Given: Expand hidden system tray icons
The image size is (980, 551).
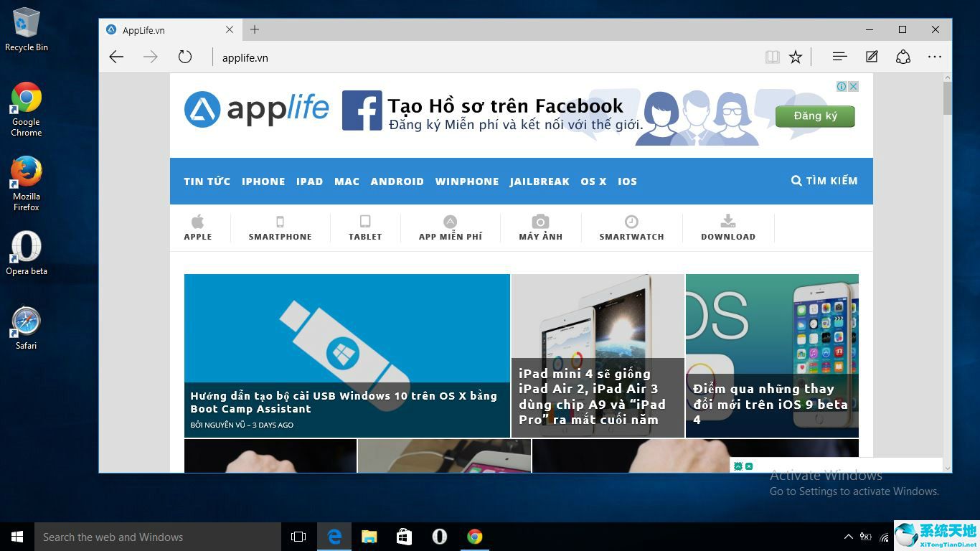Looking at the screenshot, I should tap(848, 537).
